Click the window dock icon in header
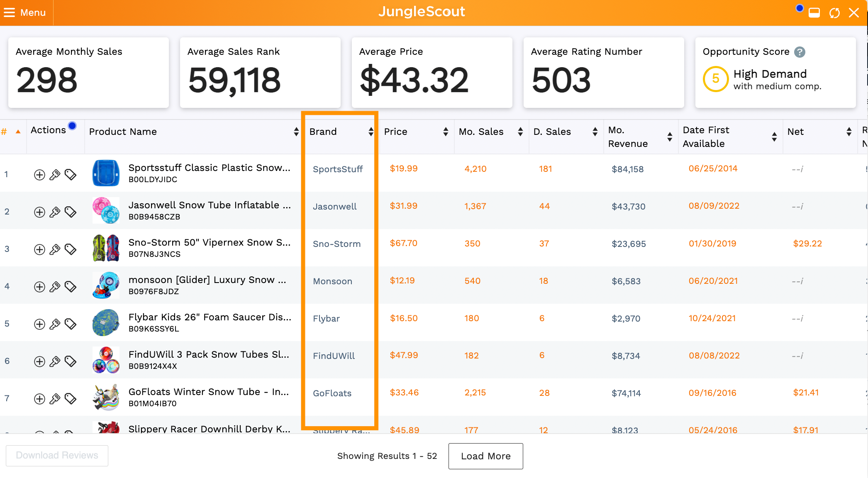Screen dimensions: 868x478 (x=814, y=13)
